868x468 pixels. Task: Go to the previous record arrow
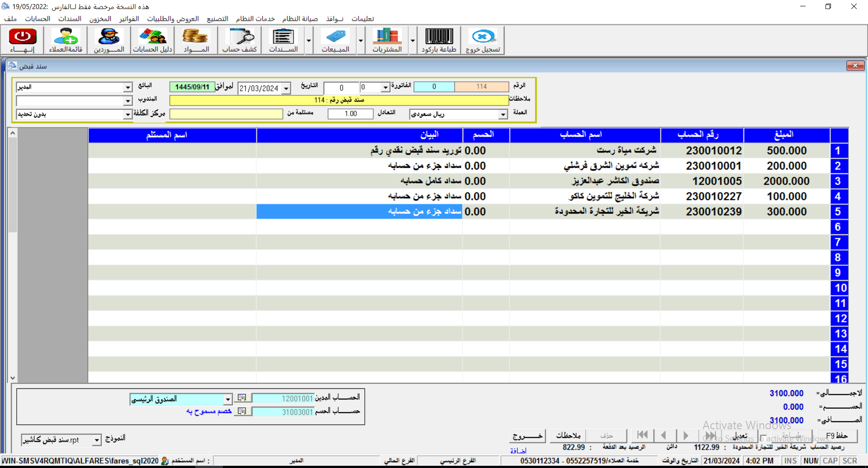664,435
